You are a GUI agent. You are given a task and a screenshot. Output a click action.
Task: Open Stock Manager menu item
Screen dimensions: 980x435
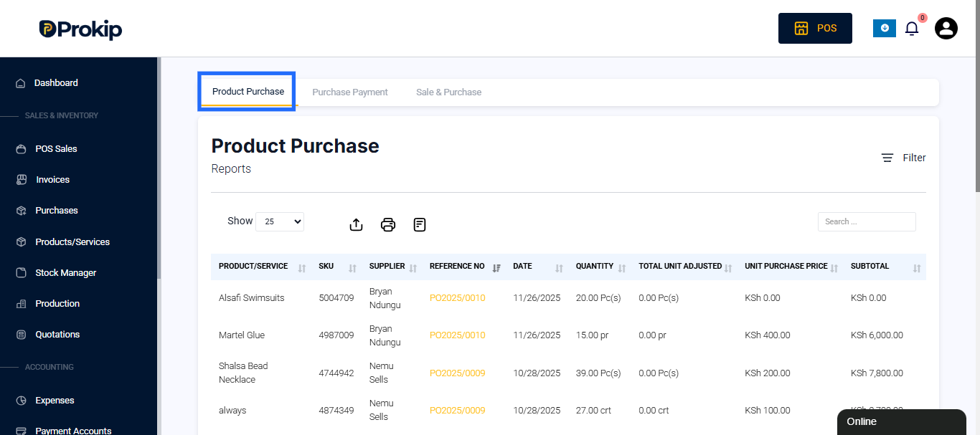click(66, 273)
